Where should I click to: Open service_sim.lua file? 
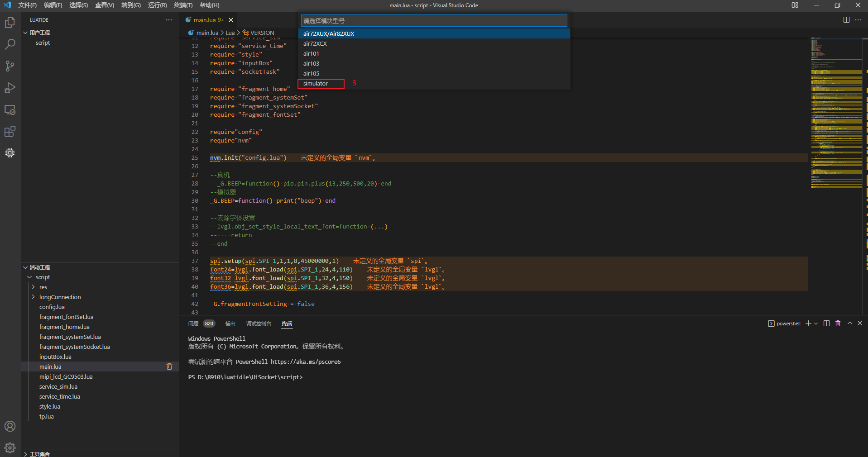pos(100,386)
